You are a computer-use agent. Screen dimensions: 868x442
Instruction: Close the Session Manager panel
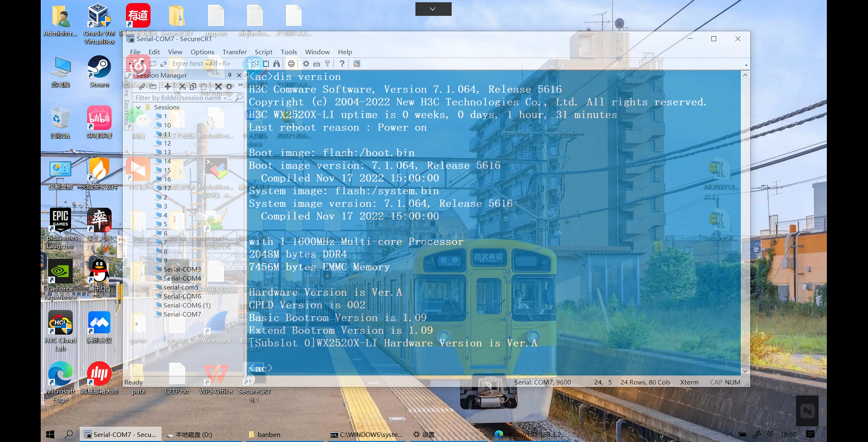click(x=239, y=75)
